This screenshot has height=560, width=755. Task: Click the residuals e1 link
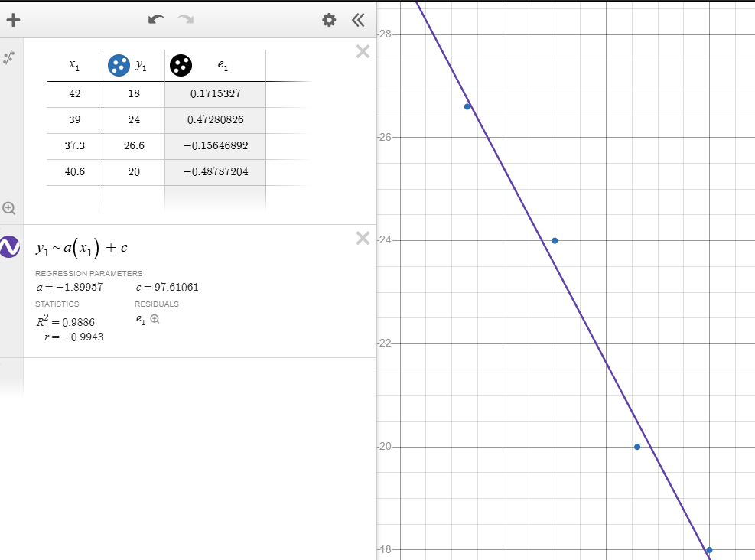141,319
